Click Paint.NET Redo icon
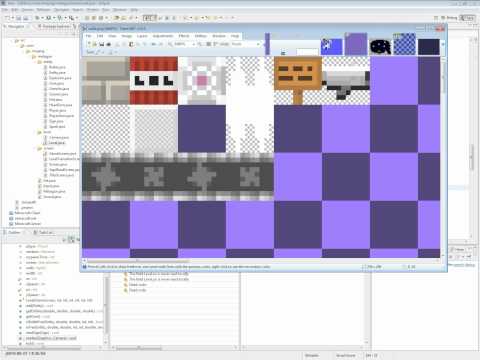Screen dimensions: 480x360 [x=161, y=44]
